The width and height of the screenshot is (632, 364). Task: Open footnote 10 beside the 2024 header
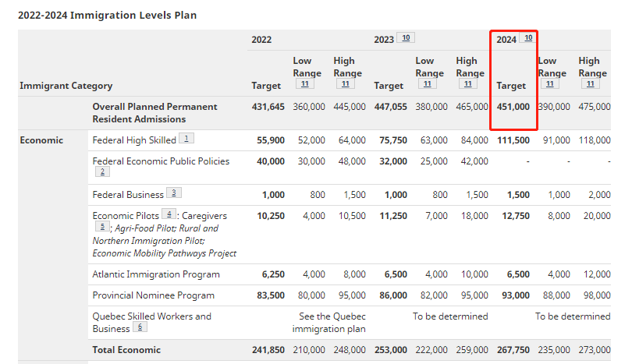(528, 38)
